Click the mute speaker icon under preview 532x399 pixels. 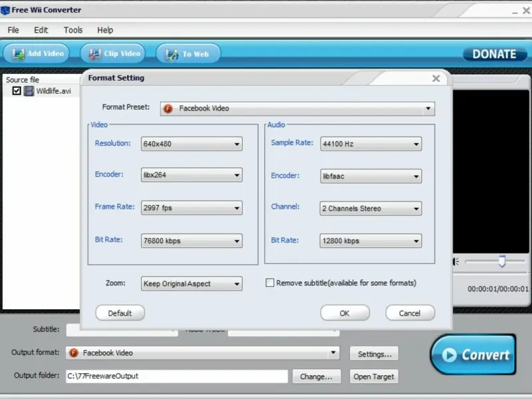tap(456, 261)
